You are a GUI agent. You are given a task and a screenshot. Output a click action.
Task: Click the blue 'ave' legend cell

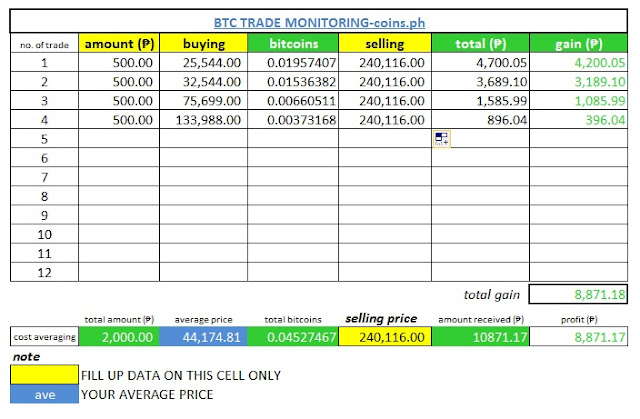44,394
